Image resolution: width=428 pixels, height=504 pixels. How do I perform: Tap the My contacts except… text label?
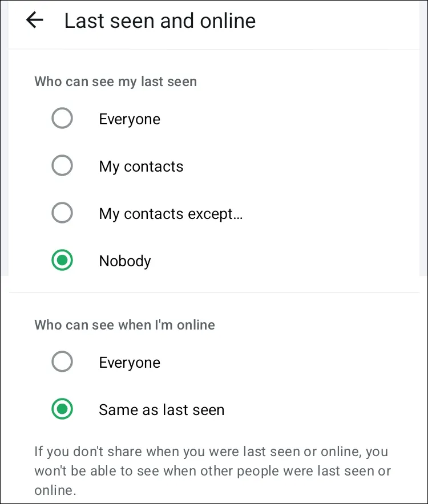coord(171,214)
